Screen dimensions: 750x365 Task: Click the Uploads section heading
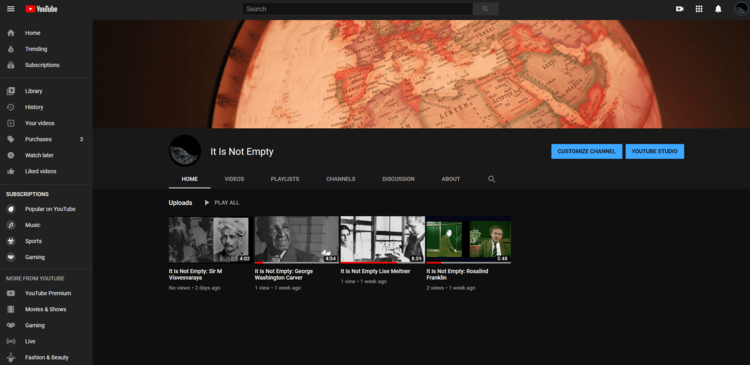[180, 203]
